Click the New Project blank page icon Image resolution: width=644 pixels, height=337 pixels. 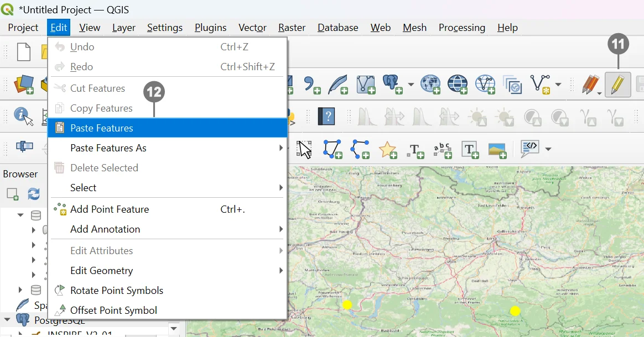point(23,52)
